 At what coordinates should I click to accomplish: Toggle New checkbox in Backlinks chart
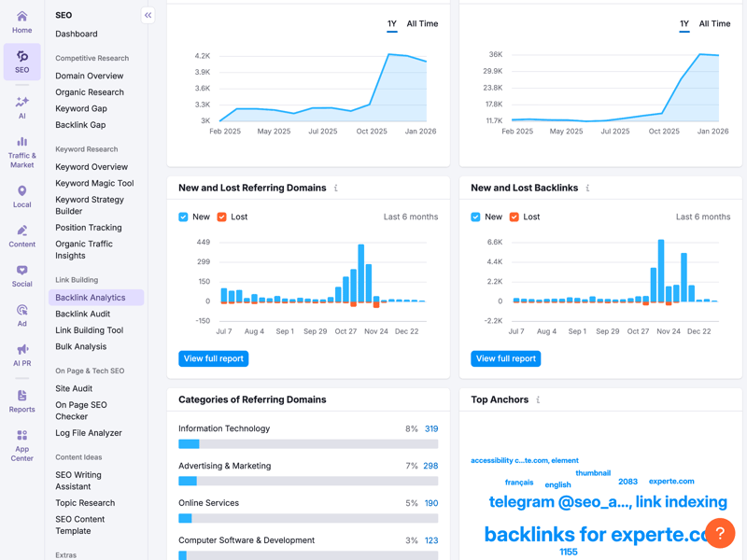(475, 217)
